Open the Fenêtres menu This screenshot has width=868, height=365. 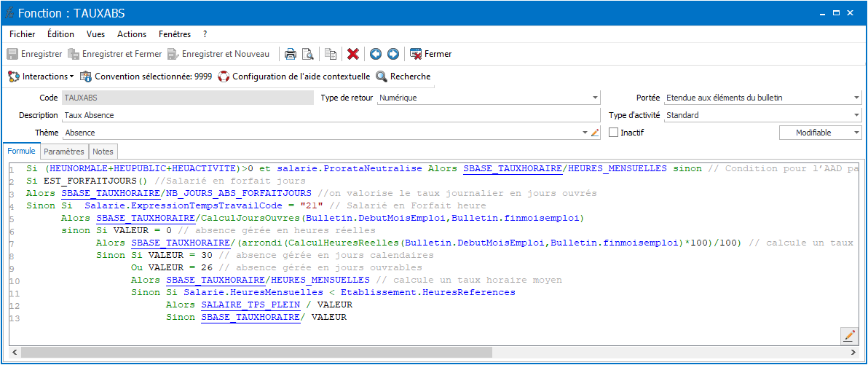[x=174, y=34]
